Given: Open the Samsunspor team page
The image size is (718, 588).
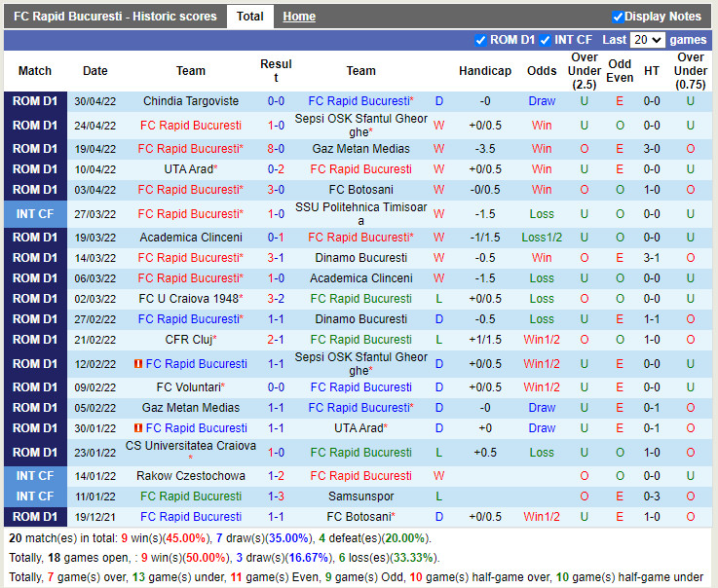Looking at the screenshot, I should (360, 496).
